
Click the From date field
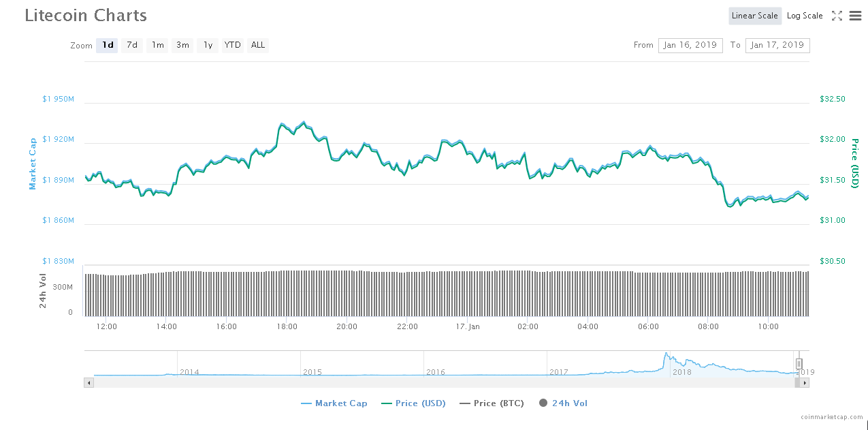pos(690,45)
